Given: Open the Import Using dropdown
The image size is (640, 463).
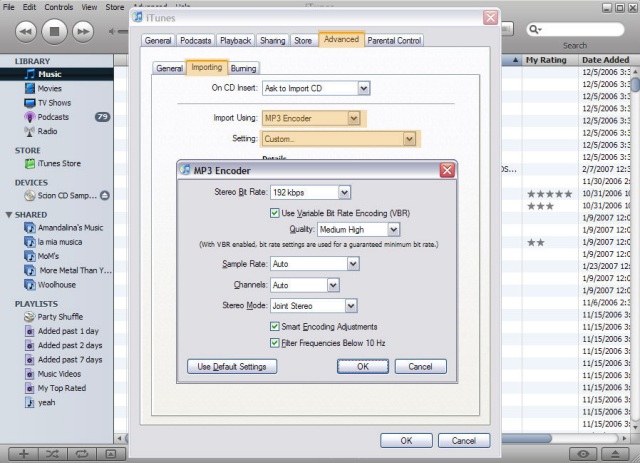Looking at the screenshot, I should (x=311, y=118).
